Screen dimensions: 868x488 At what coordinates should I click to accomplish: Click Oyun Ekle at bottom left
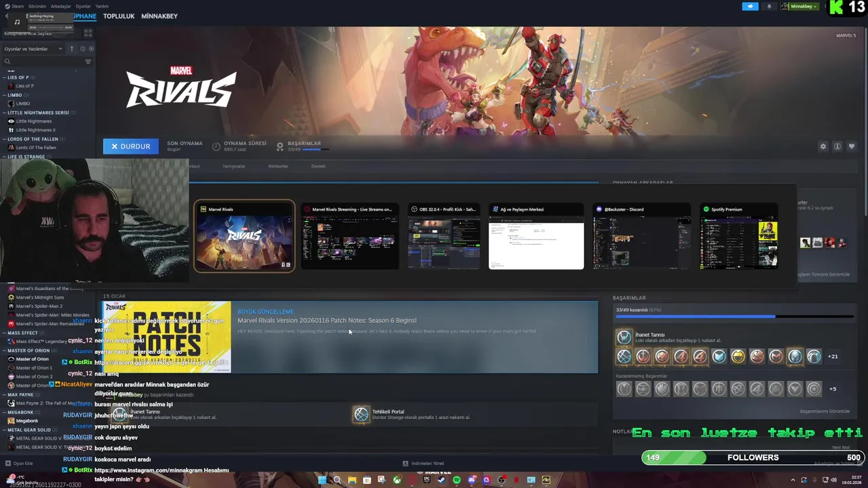pos(19,464)
